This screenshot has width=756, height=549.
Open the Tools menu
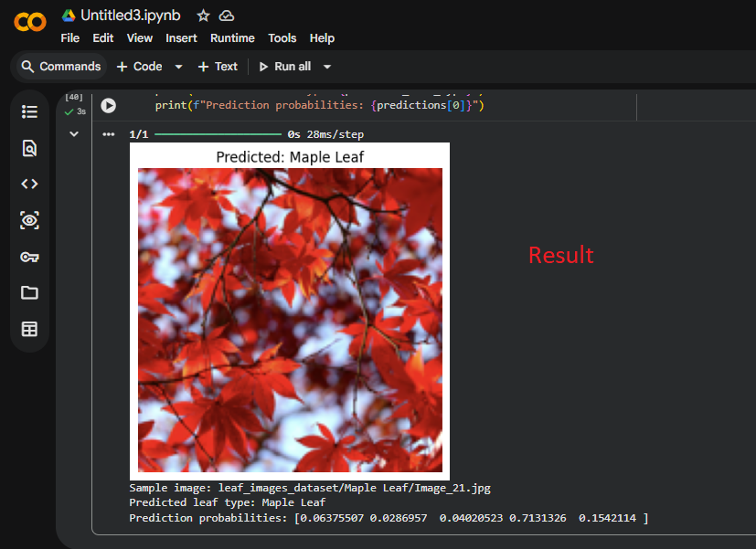click(282, 37)
